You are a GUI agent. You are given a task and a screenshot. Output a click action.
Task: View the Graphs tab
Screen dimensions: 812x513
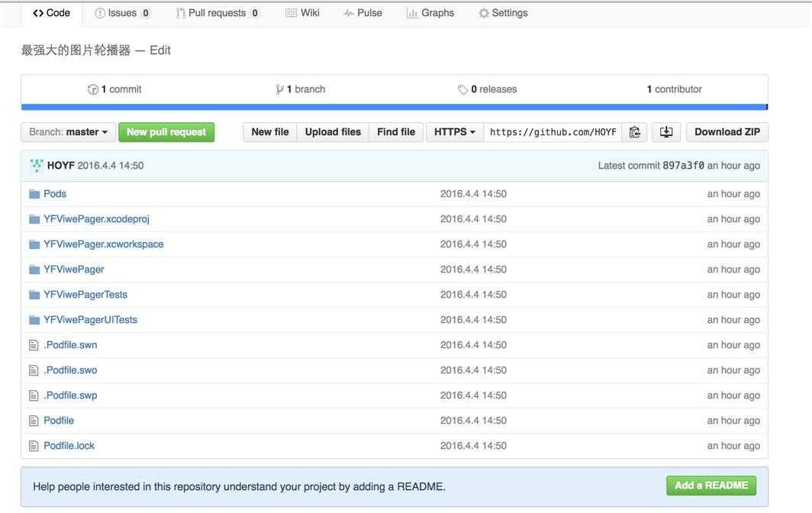pos(430,13)
